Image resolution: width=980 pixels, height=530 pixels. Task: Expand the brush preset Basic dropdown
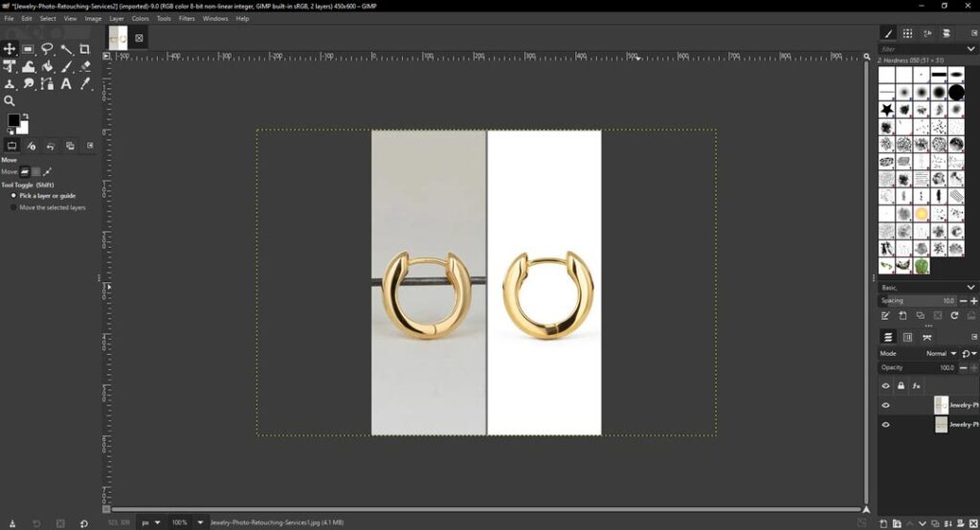click(x=972, y=287)
